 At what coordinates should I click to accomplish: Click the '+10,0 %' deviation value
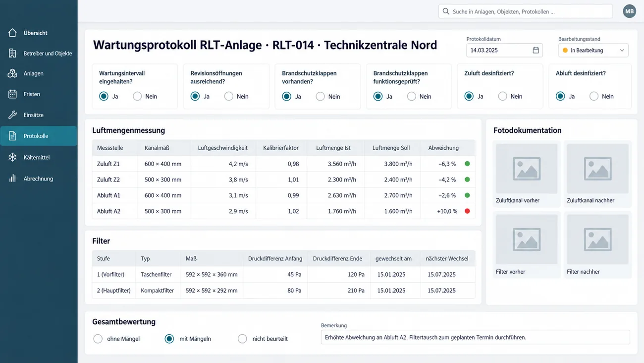[x=447, y=211]
